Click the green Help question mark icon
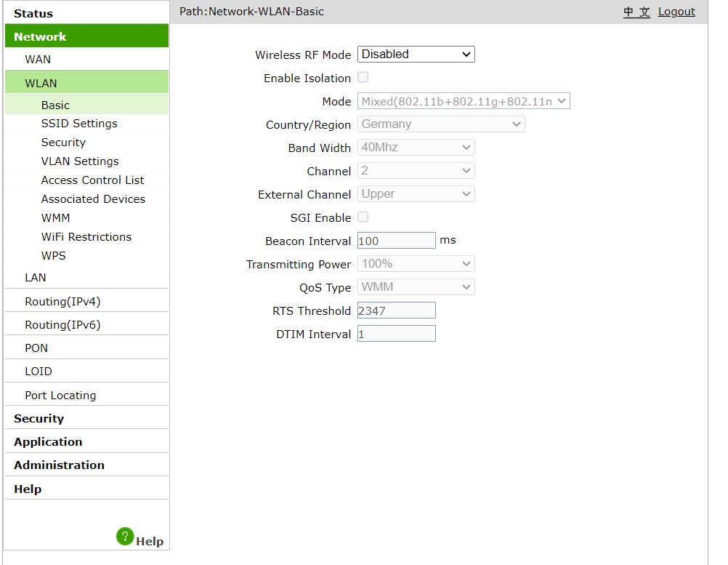Viewport: 728px width, 565px height. pos(126,537)
